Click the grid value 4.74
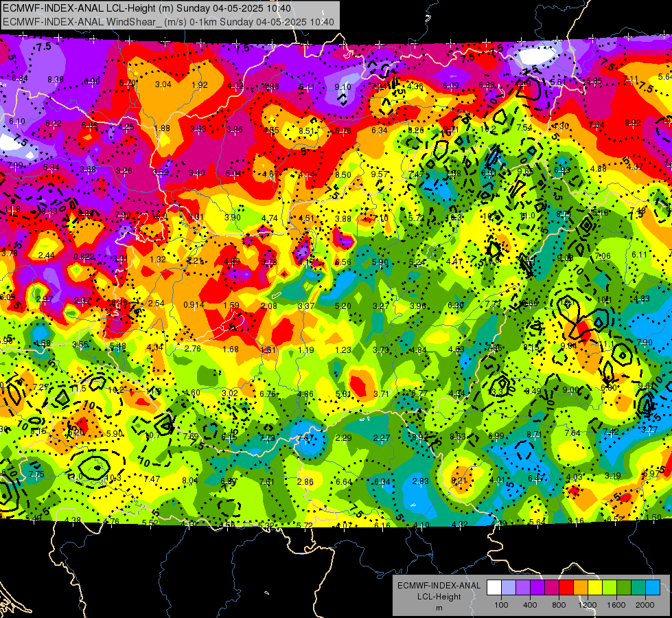The width and height of the screenshot is (672, 618). tap(270, 218)
